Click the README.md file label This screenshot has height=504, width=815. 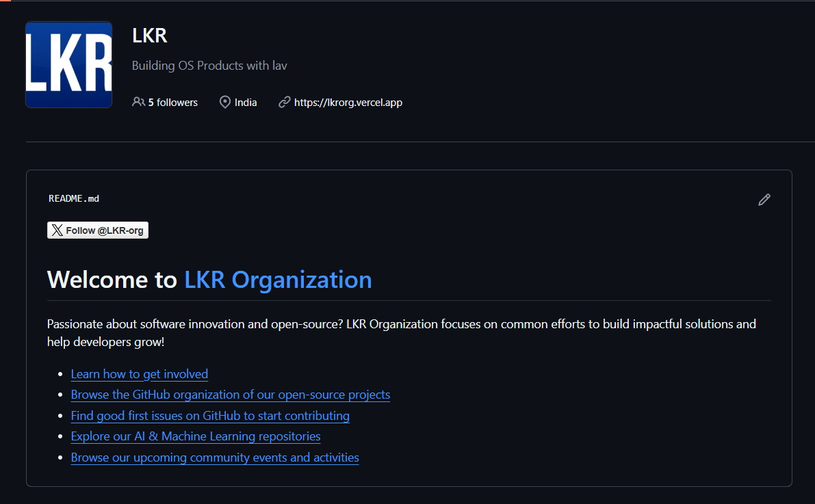74,198
